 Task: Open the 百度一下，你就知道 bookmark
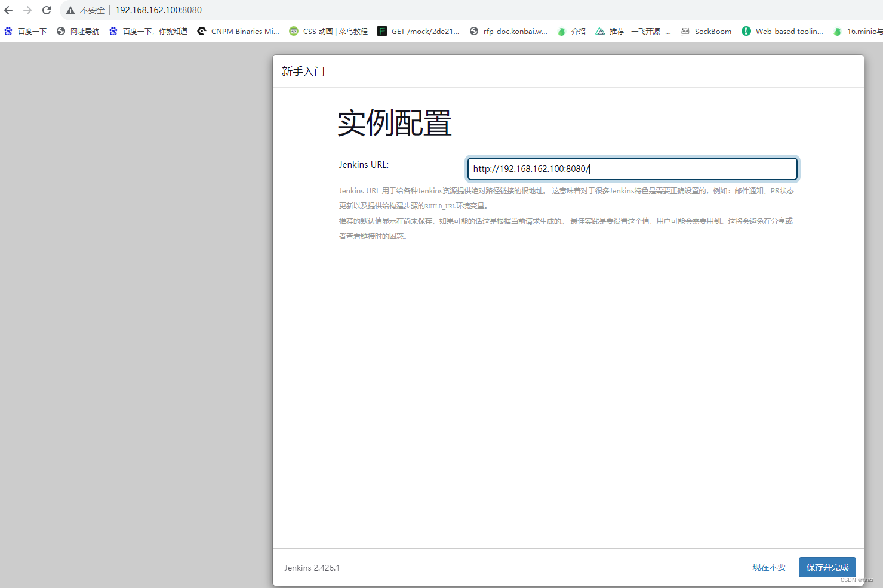[148, 31]
